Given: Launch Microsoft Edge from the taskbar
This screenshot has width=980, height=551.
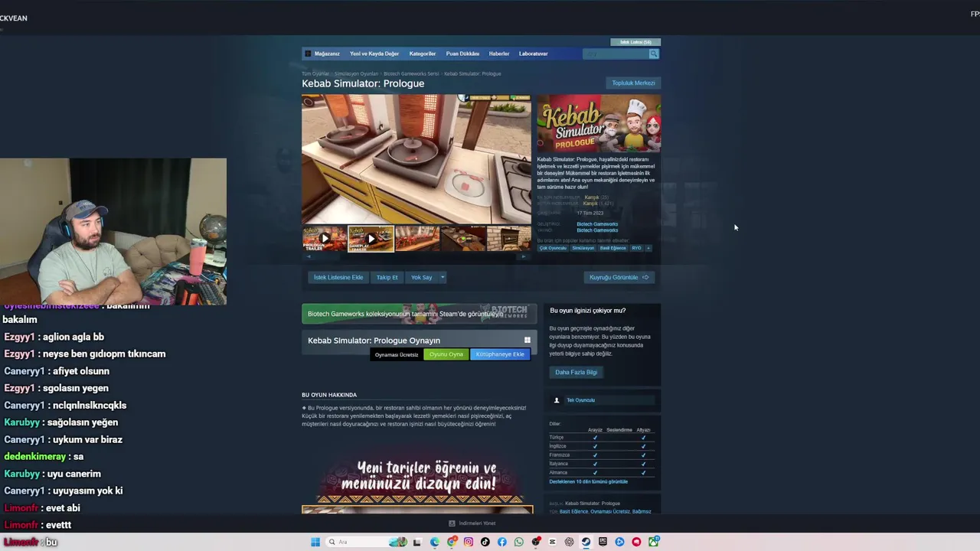Looking at the screenshot, I should (x=435, y=542).
